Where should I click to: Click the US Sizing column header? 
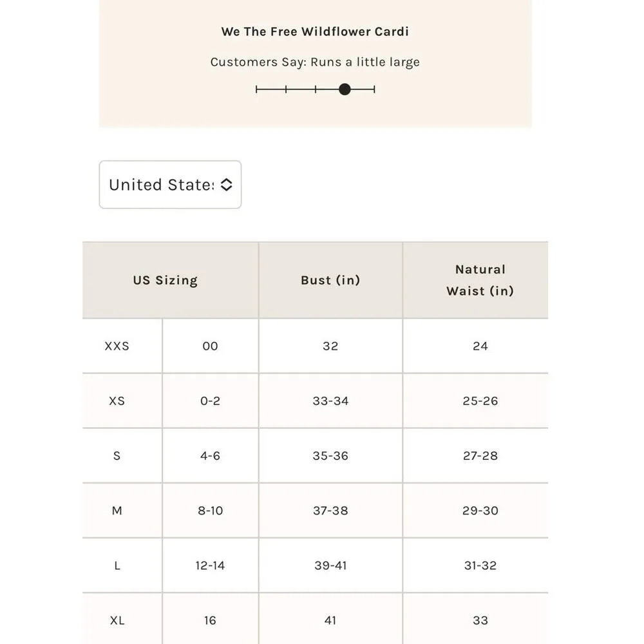[x=166, y=280]
